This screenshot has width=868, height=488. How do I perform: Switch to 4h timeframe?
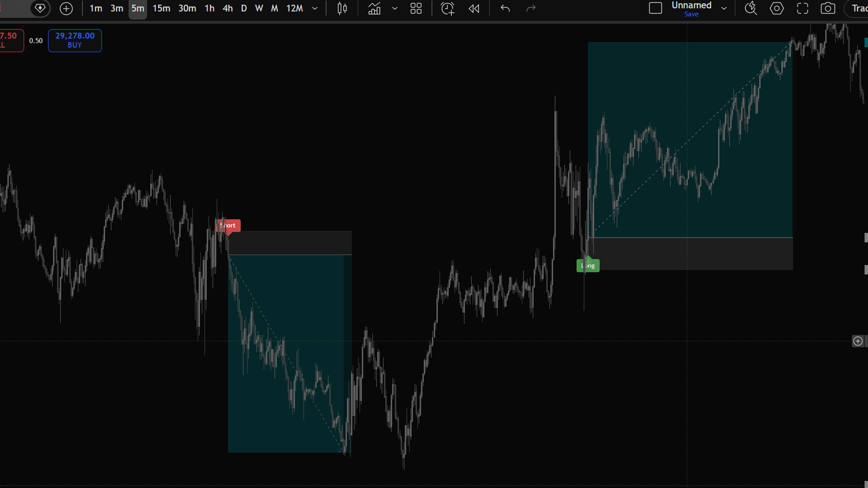[x=228, y=8]
